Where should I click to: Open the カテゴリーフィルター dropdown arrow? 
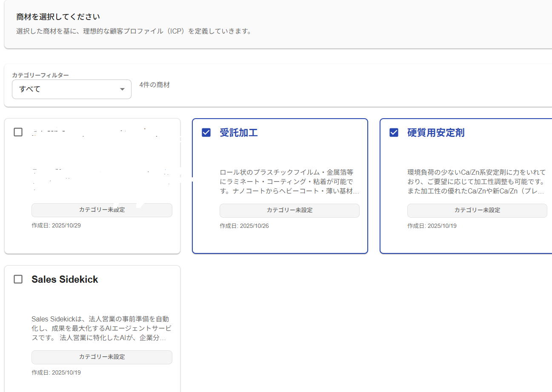point(122,89)
